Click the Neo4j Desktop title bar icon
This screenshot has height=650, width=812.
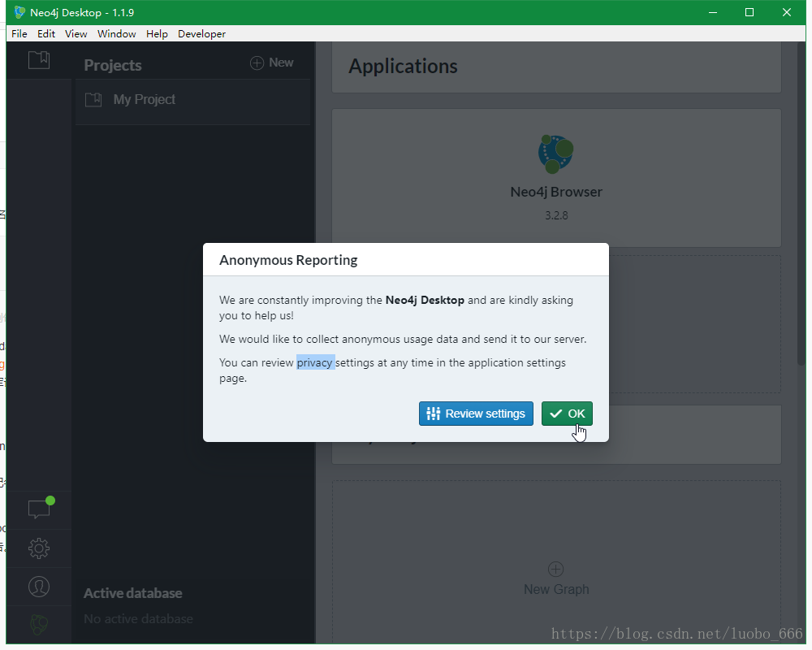click(19, 12)
